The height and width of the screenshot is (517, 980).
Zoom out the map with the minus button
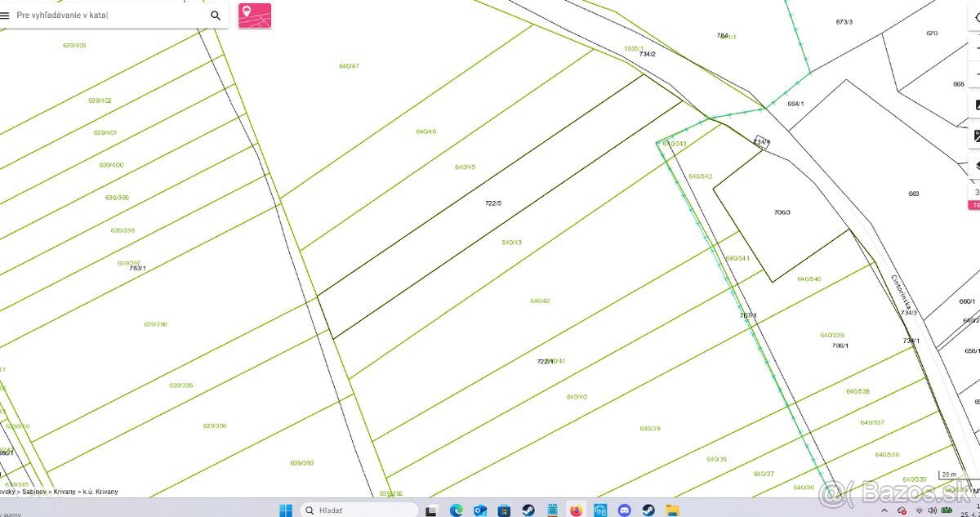(976, 74)
